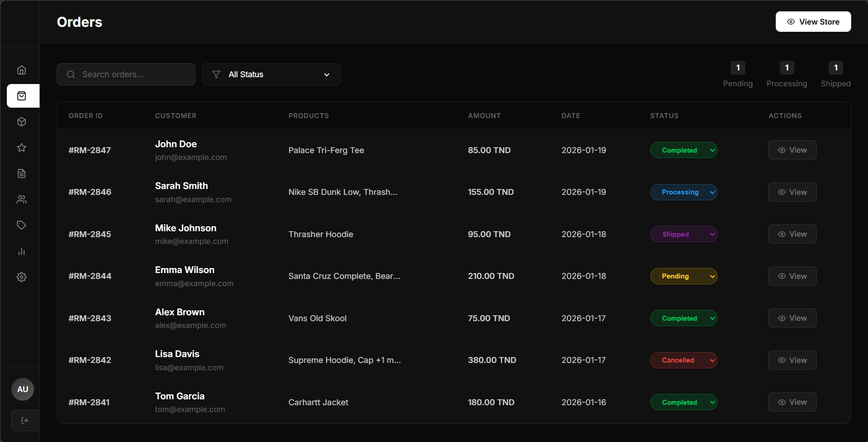
Task: View Sarah Smith's order #RM-2846
Action: (792, 192)
